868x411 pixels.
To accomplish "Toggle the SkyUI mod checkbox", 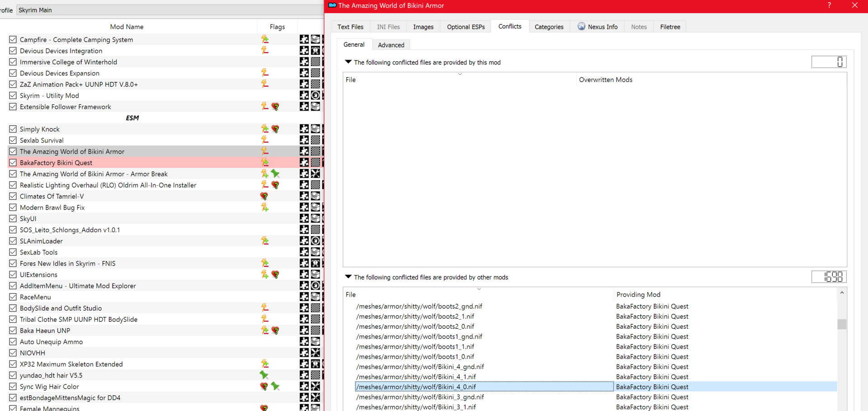I will (13, 218).
